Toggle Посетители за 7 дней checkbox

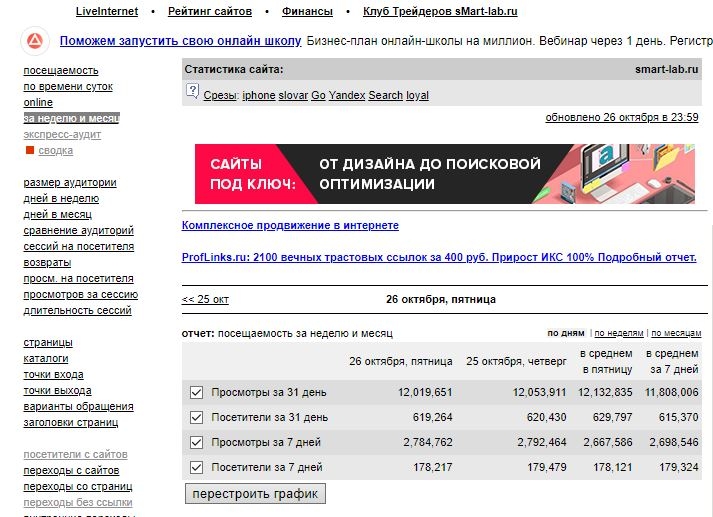point(196,467)
